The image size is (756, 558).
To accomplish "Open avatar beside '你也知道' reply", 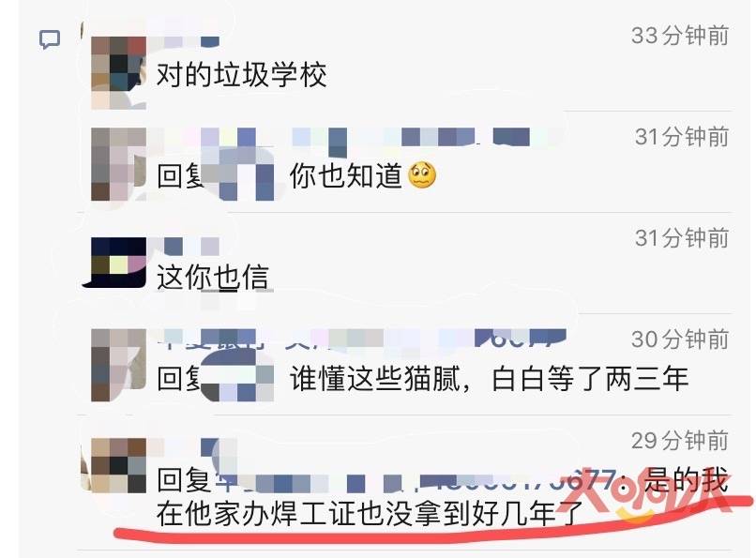I will tap(118, 164).
